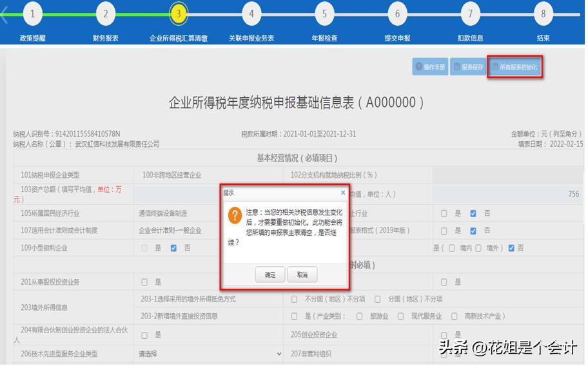Click the question mark icon in the dialog
This screenshot has height=366, width=588.
click(x=235, y=215)
